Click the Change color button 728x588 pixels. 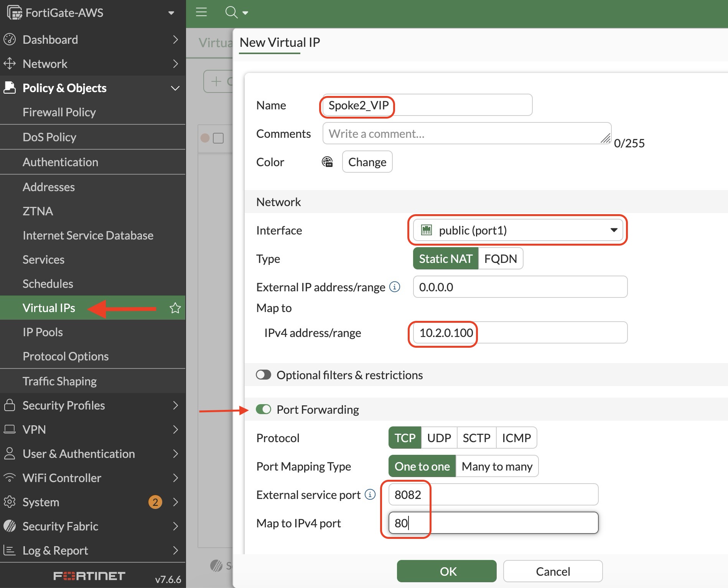(x=367, y=162)
